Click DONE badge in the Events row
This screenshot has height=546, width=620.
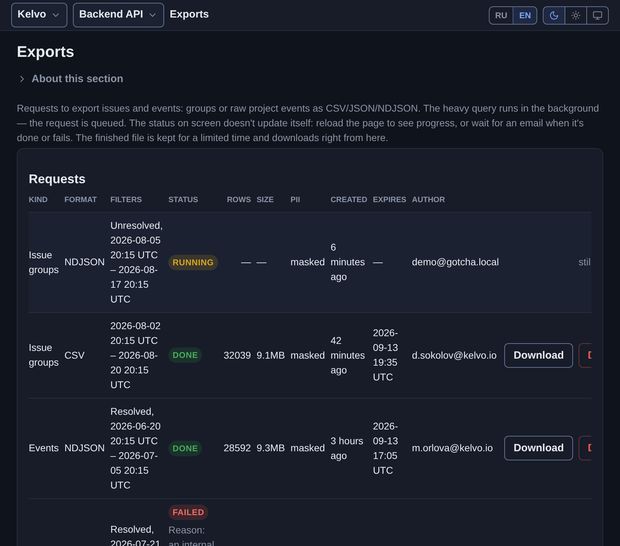(185, 448)
